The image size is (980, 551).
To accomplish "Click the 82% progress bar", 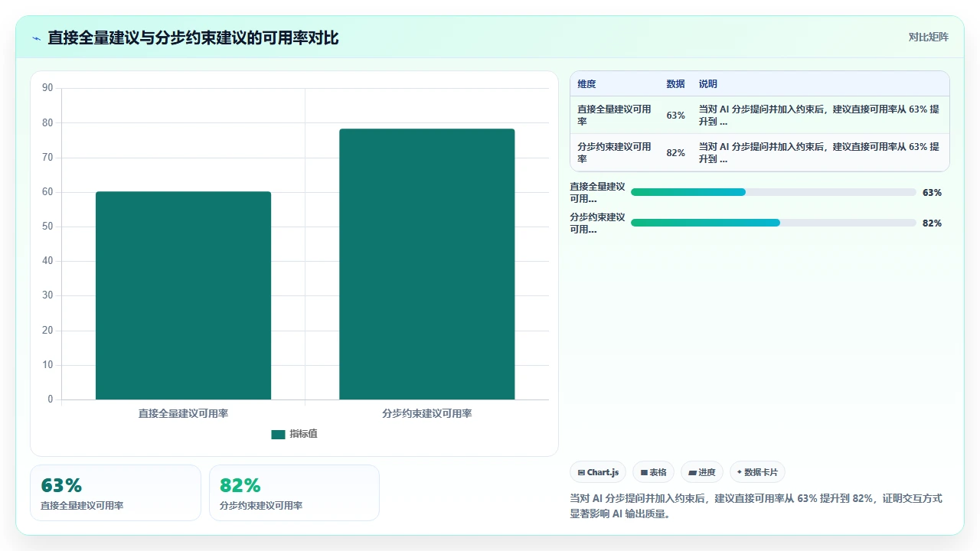I will [x=773, y=223].
